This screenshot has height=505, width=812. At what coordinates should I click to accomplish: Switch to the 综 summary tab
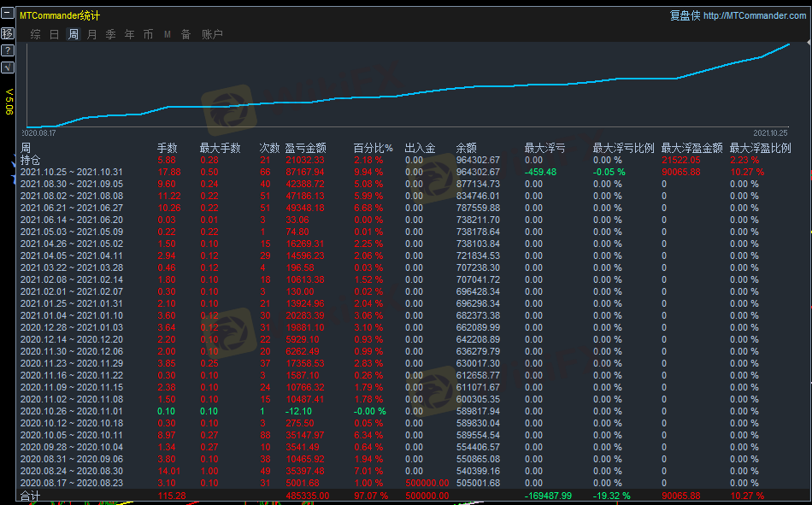[35, 34]
